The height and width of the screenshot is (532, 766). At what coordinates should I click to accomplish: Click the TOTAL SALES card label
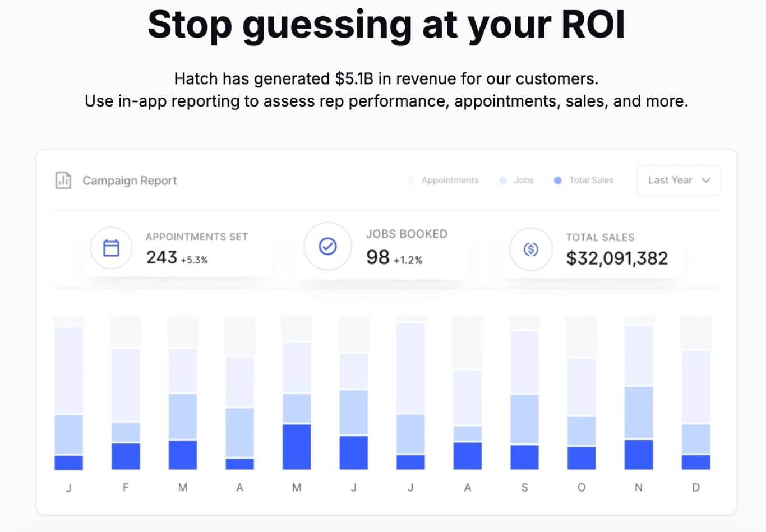pyautogui.click(x=600, y=237)
